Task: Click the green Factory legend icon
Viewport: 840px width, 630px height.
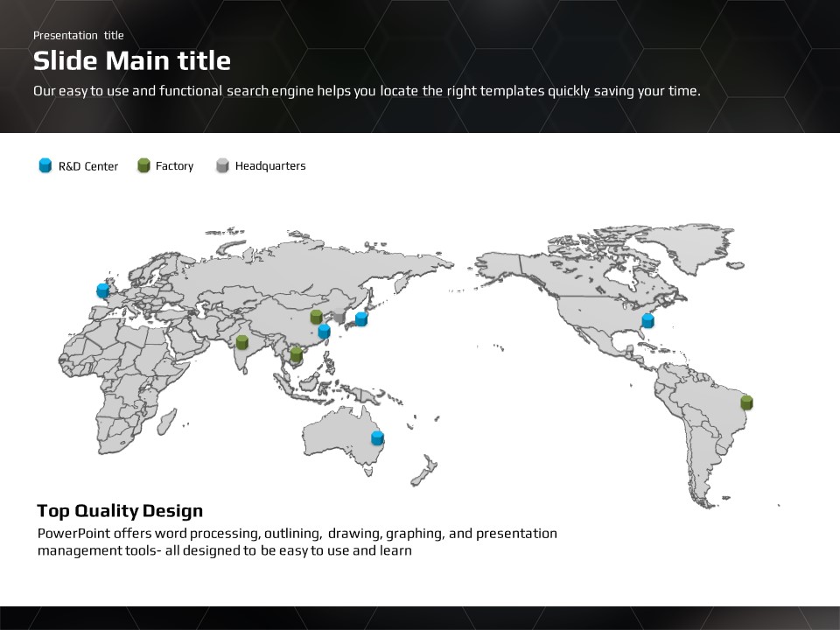Action: [144, 165]
